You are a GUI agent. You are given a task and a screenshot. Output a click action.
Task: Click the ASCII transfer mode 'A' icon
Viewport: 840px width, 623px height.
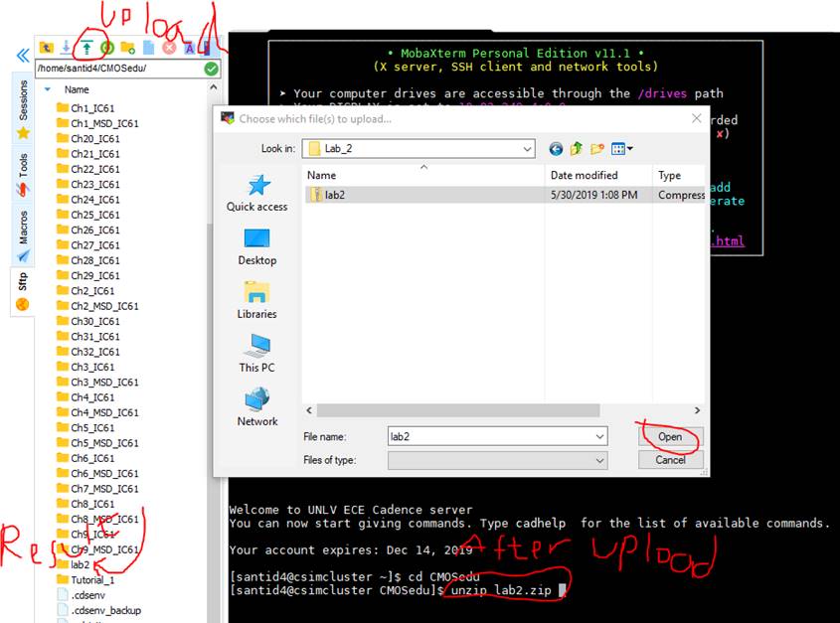pos(189,49)
